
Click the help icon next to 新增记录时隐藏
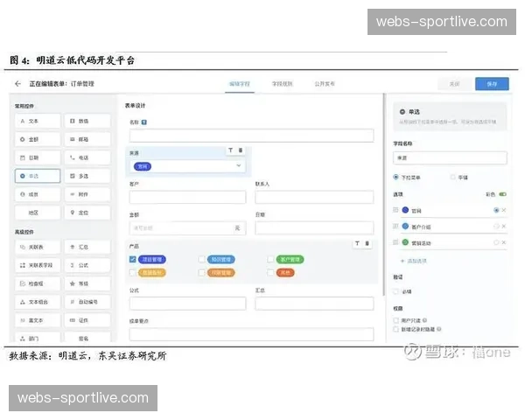439,329
